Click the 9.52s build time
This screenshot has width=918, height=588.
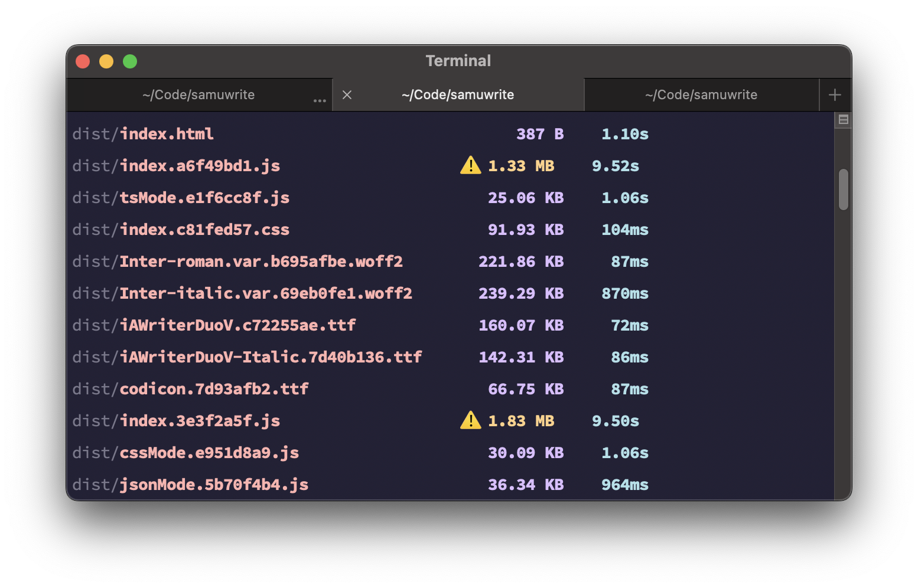point(616,166)
